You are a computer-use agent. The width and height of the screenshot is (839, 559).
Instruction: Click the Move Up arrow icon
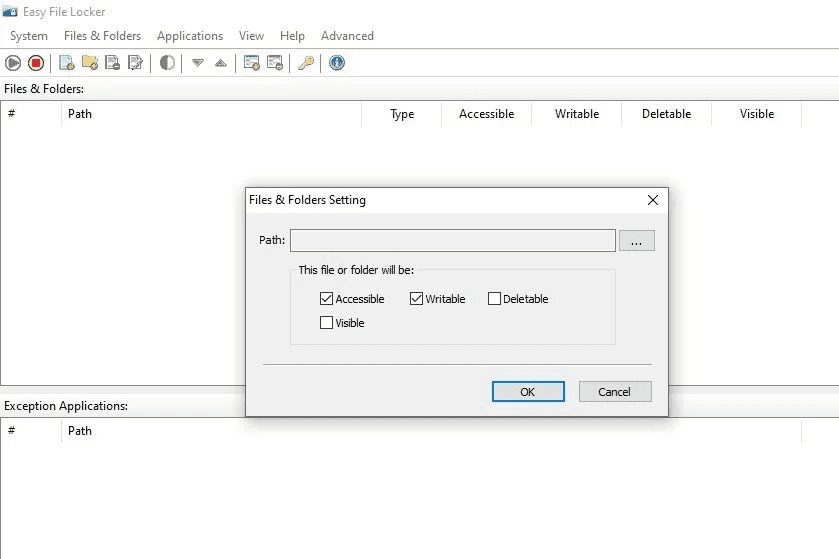(x=221, y=63)
